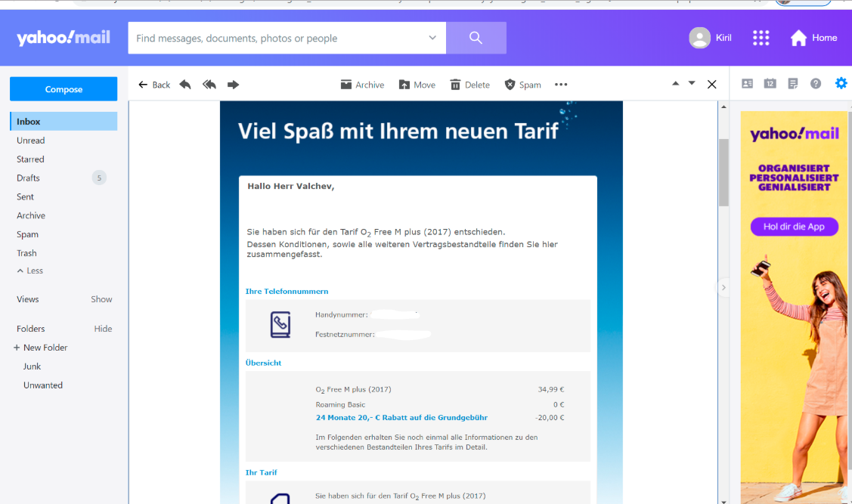Screen dimensions: 852x504
Task: Delete this email from toolbar
Action: click(x=470, y=85)
